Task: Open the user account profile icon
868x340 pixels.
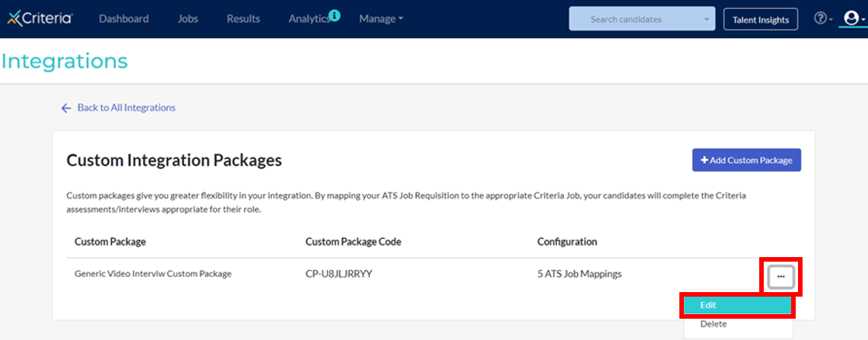Action: pyautogui.click(x=851, y=18)
